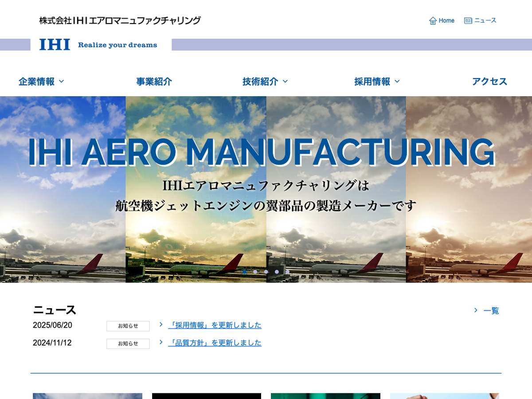This screenshot has width=532, height=399.
Task: Open the 採用情報 dropdown in navigation
Action: click(x=377, y=82)
